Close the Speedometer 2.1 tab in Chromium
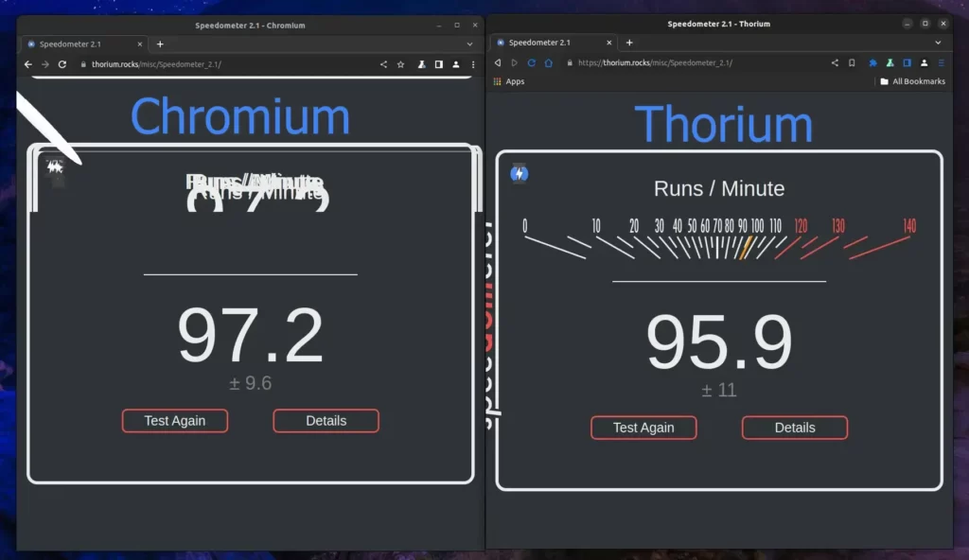The image size is (969, 560). point(140,44)
